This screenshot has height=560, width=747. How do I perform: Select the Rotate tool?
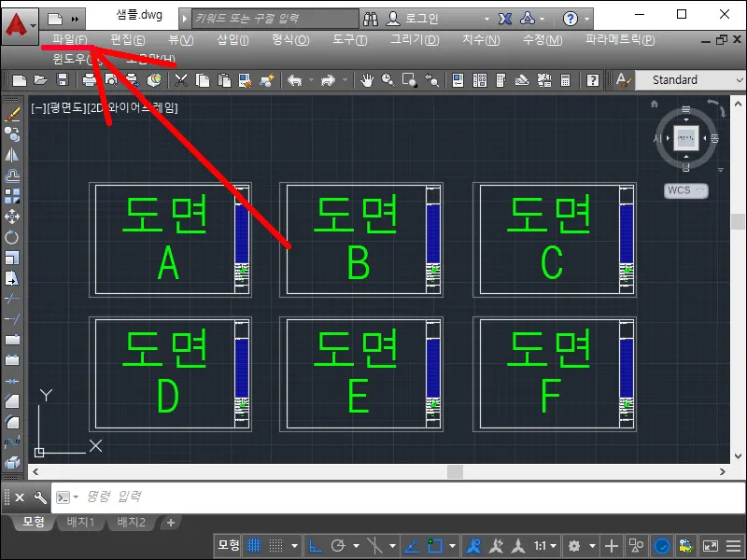(12, 237)
